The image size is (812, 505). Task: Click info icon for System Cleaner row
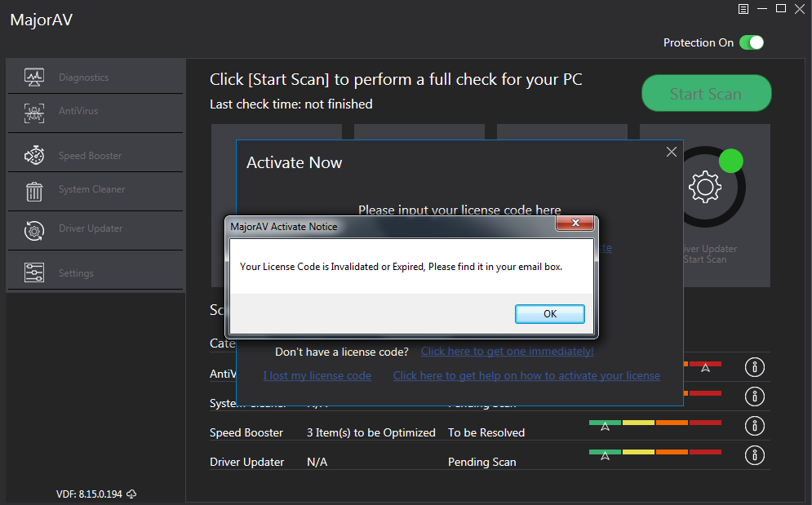pos(755,396)
